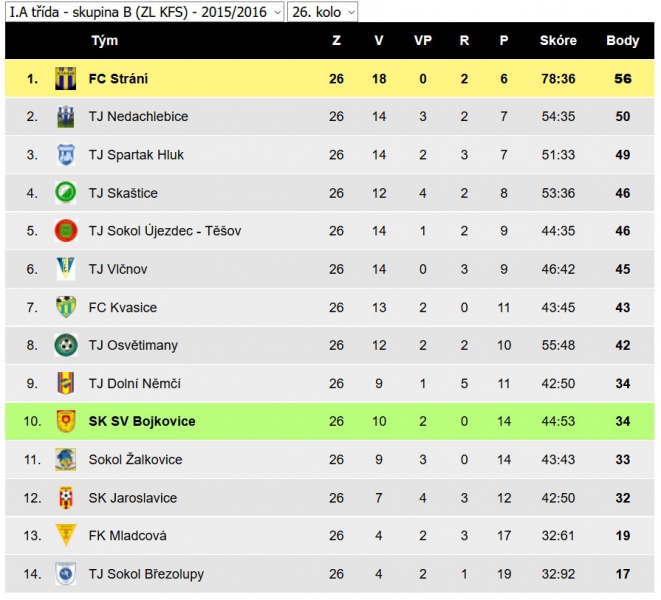This screenshot has width=661, height=600.
Task: Click the TJ Osvětimany ball logo
Action: pyautogui.click(x=66, y=345)
